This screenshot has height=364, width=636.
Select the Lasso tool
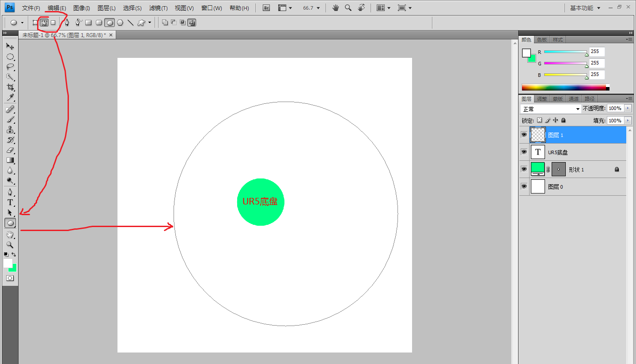pos(10,67)
